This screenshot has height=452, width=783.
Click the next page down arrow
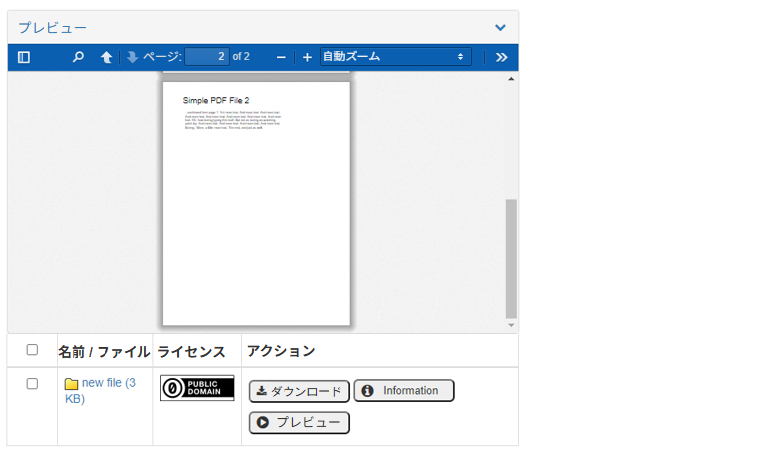[x=132, y=57]
